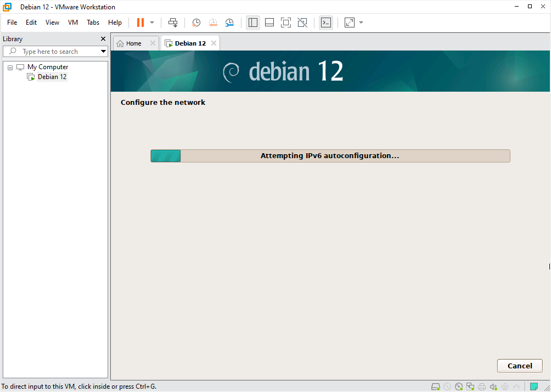The height and width of the screenshot is (392, 551).
Task: Switch the VM to full screen mode
Action: (285, 23)
